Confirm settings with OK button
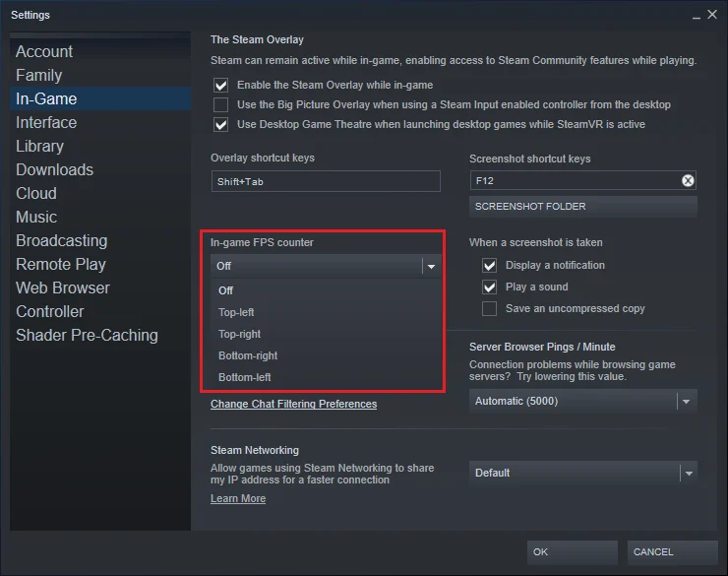Screen dimensions: 728x576 pos(572,551)
